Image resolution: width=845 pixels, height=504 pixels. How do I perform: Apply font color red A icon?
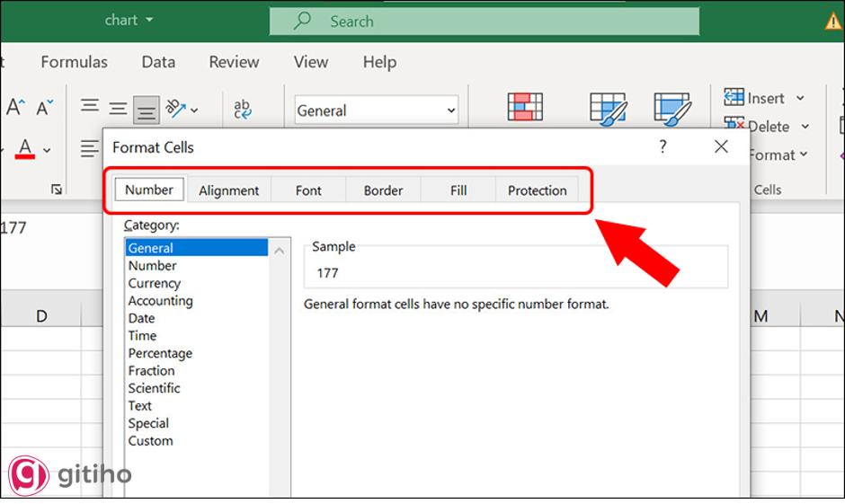25,148
